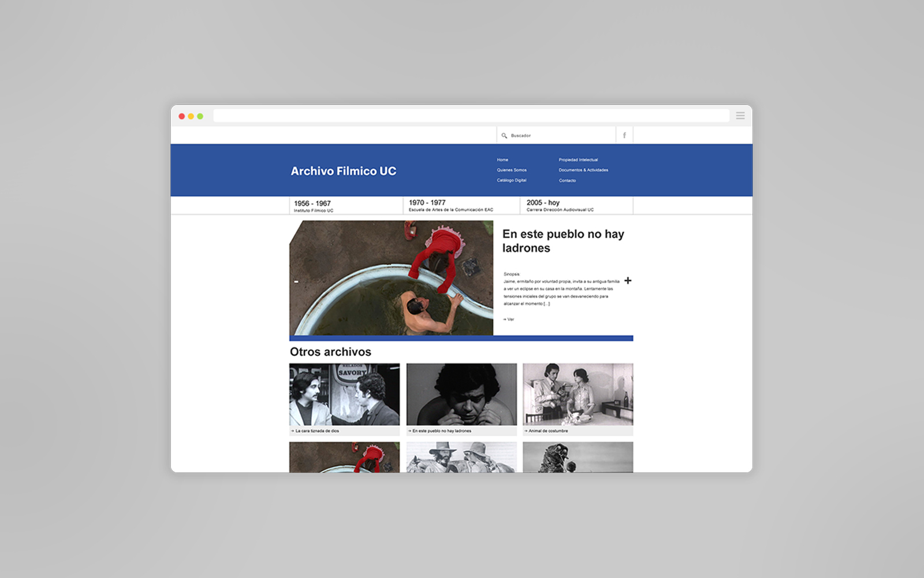Click the Otros archivos heading

pos(330,352)
